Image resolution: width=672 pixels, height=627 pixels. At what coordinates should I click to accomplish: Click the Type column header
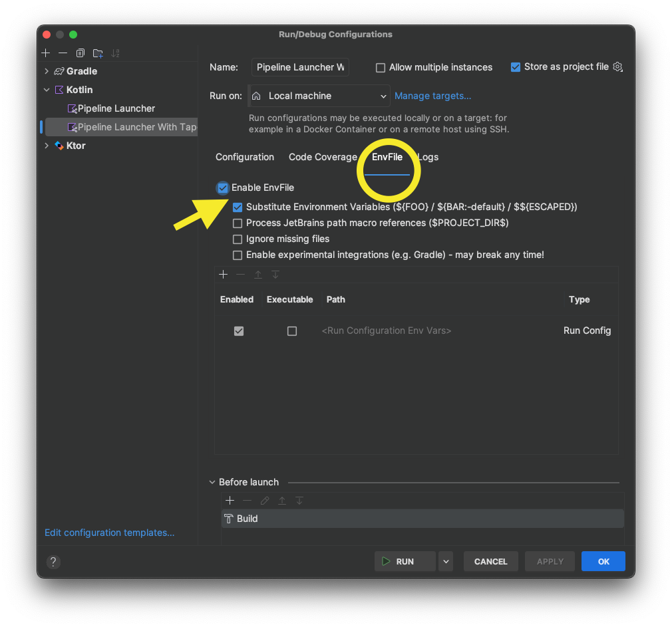click(579, 300)
